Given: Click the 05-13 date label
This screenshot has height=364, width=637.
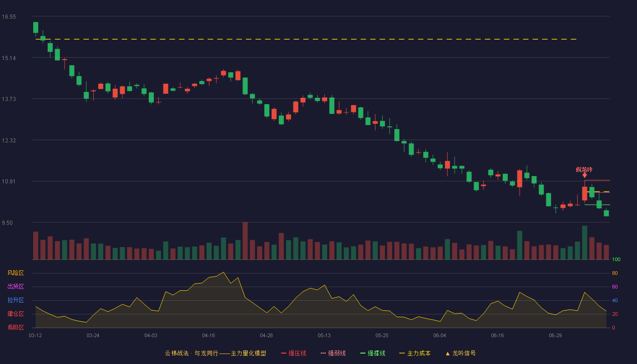Looking at the screenshot, I should pyautogui.click(x=324, y=335).
